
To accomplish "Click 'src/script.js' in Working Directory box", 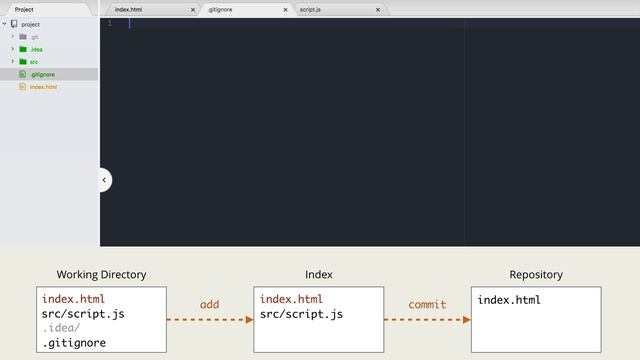I will 83,313.
